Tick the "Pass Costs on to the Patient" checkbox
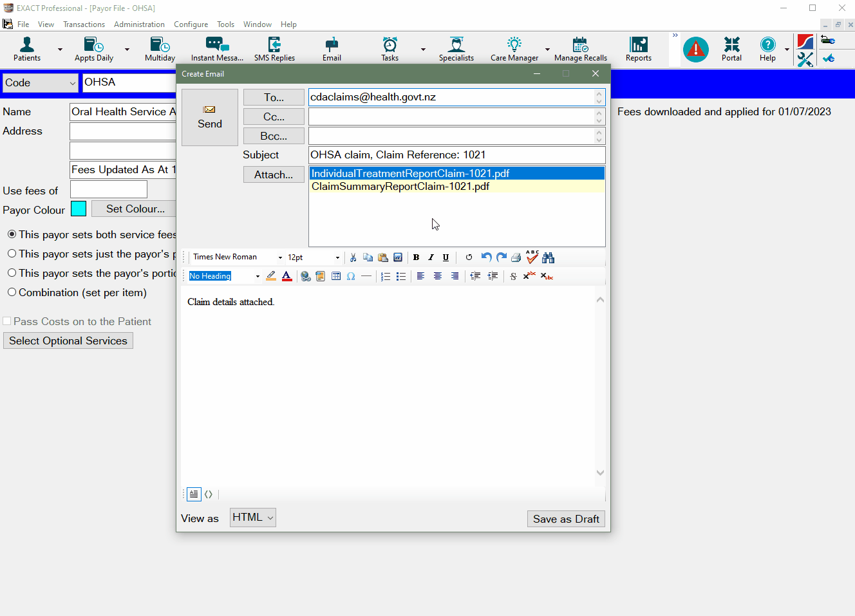The width and height of the screenshot is (855, 616). (7, 321)
